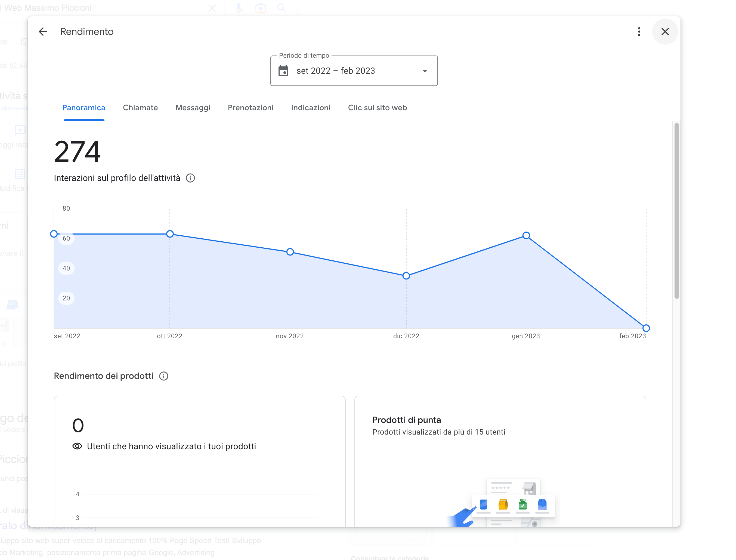Image resolution: width=736 pixels, height=560 pixels.
Task: Open the three-dot more options menu
Action: (x=639, y=32)
